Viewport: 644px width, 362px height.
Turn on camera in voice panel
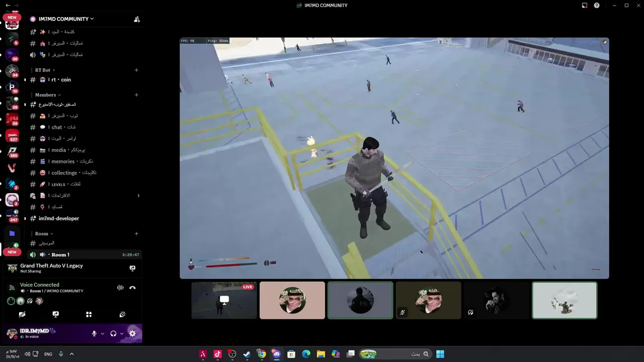click(22, 314)
